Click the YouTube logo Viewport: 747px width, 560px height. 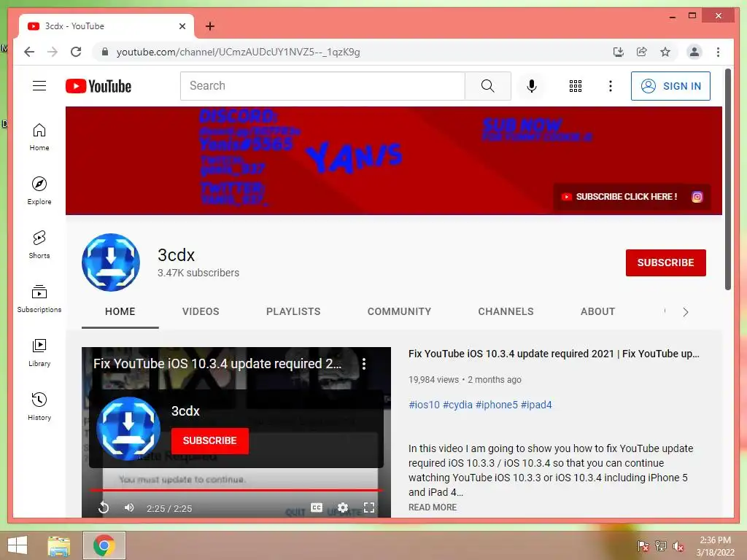click(x=98, y=86)
